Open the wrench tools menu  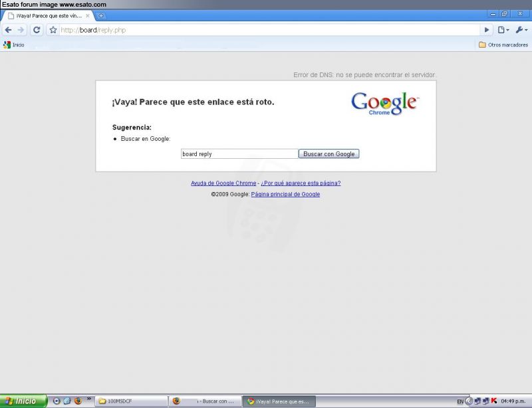click(x=521, y=30)
